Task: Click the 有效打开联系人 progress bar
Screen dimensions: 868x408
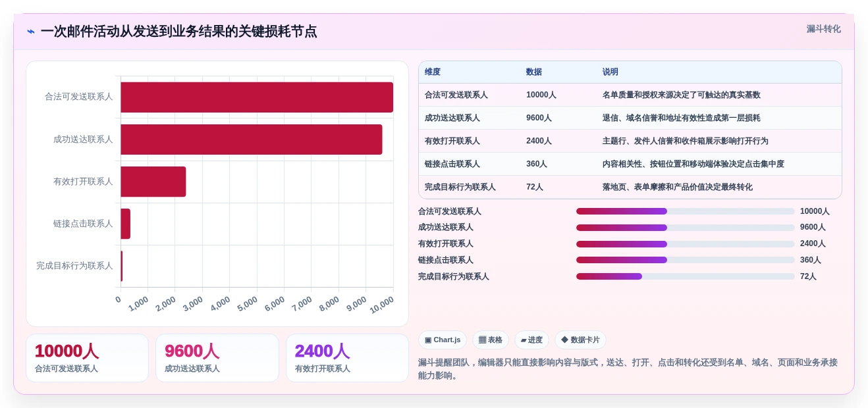Action: coord(685,244)
